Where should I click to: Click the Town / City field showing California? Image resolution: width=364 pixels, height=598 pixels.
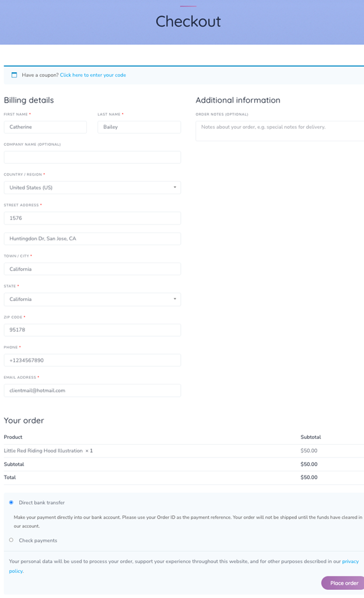pyautogui.click(x=92, y=268)
